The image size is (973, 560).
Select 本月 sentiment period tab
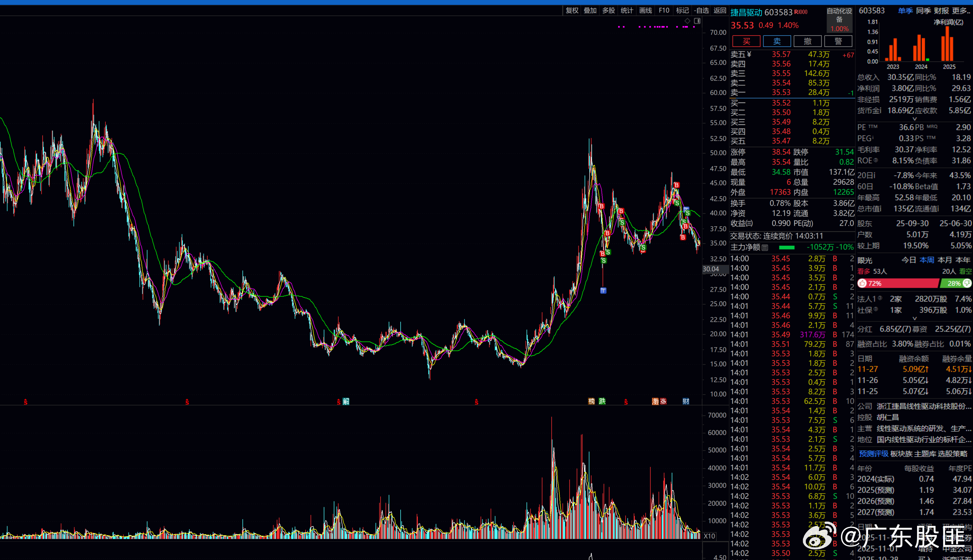click(x=944, y=260)
